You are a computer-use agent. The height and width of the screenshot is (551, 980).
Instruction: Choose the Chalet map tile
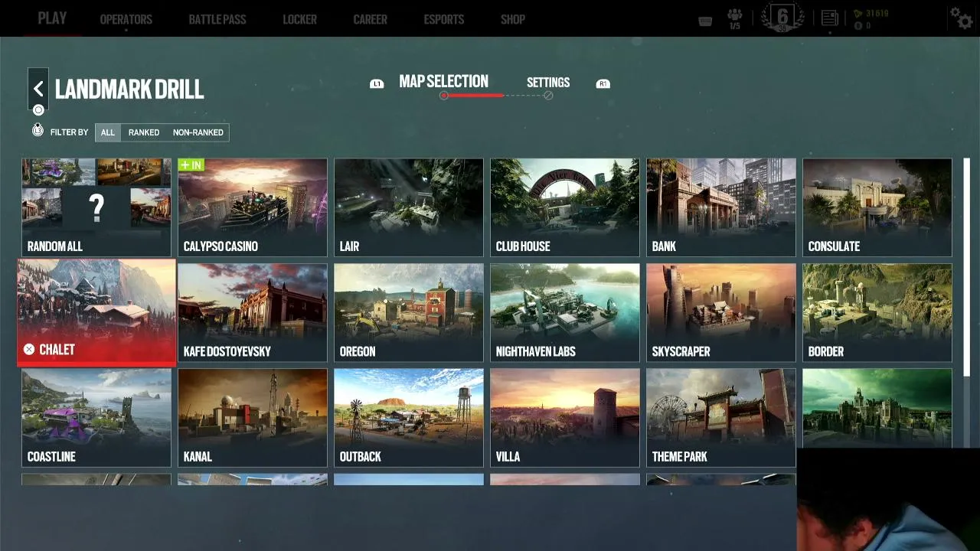click(96, 312)
